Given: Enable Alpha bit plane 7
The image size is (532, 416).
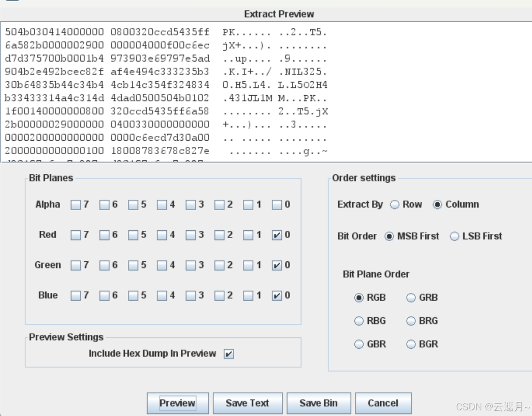Looking at the screenshot, I should tap(75, 204).
